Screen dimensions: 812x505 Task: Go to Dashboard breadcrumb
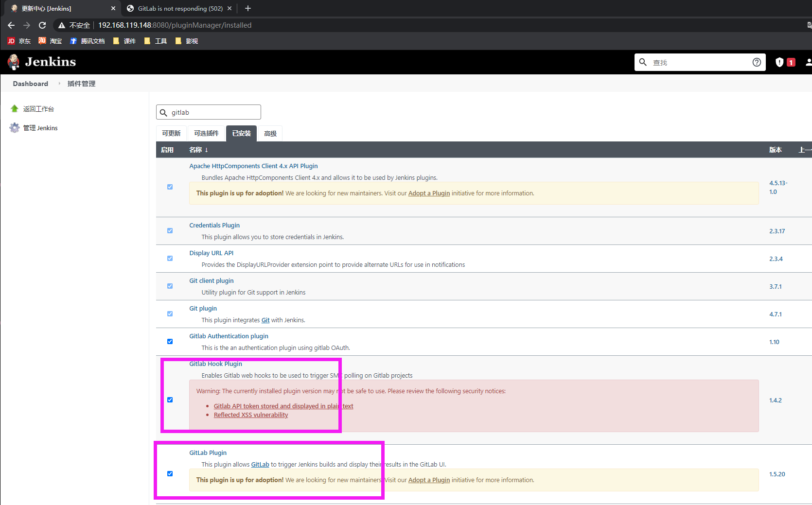(x=31, y=84)
